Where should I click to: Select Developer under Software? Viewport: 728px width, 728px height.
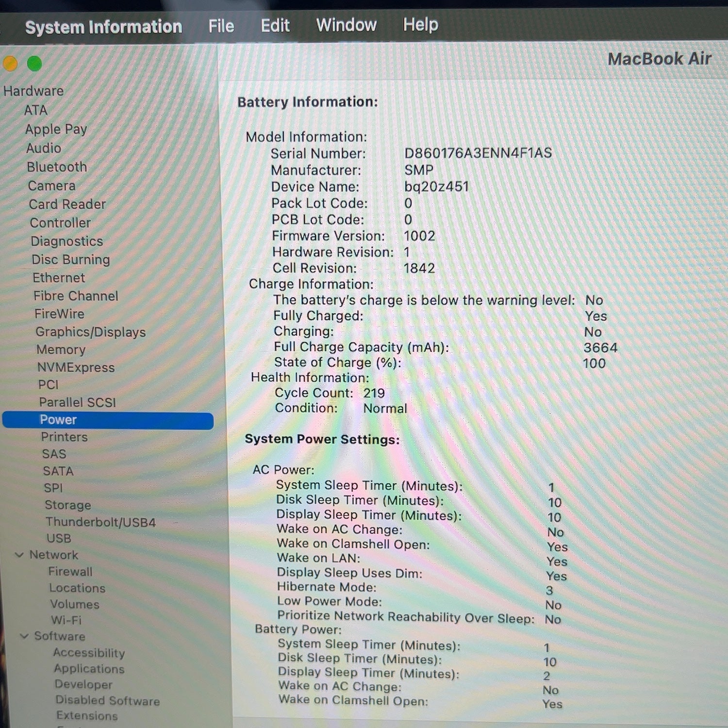click(83, 684)
